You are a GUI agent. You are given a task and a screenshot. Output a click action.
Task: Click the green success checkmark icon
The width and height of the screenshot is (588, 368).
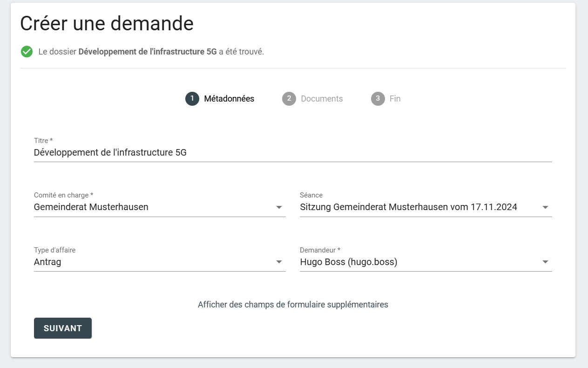click(x=27, y=52)
